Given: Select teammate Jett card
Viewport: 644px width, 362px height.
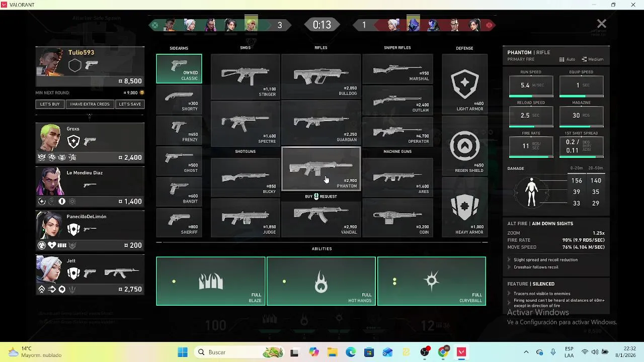Looking at the screenshot, I should (90, 275).
